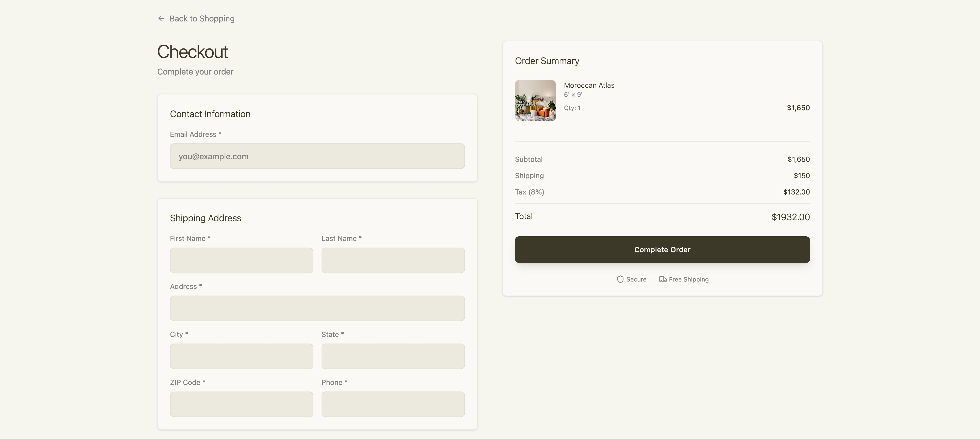Click the Contact Information section header
Image resolution: width=980 pixels, height=439 pixels.
pyautogui.click(x=210, y=113)
